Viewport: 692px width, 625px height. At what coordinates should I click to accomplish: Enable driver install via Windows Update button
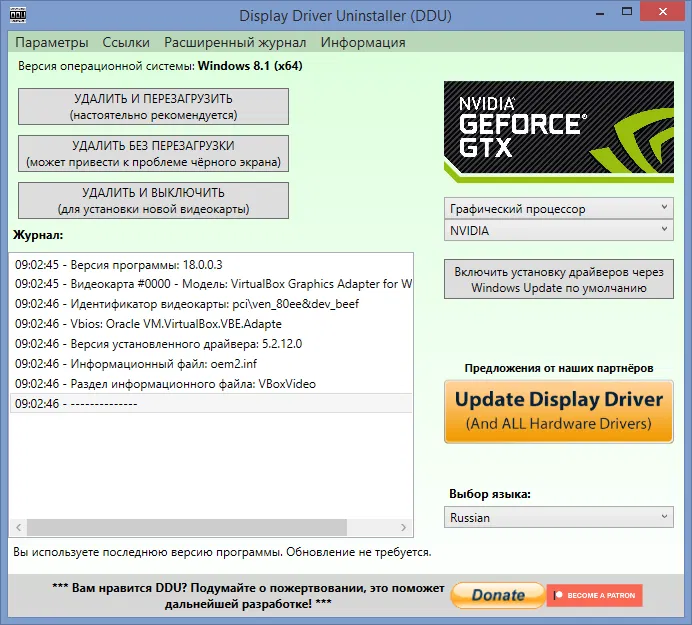coord(559,279)
